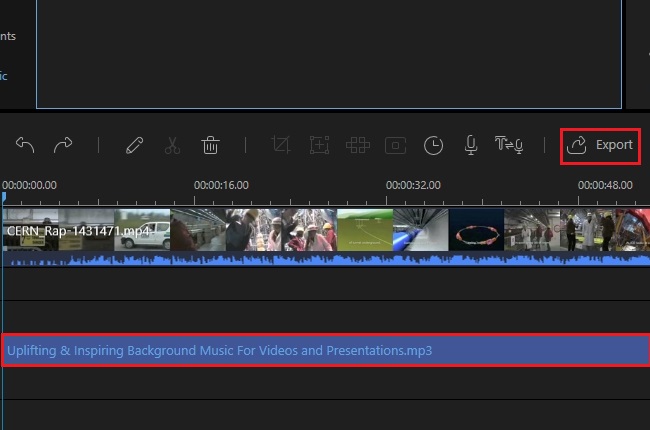
Task: Select the blue audio waveform of the video clip
Action: pyautogui.click(x=326, y=259)
